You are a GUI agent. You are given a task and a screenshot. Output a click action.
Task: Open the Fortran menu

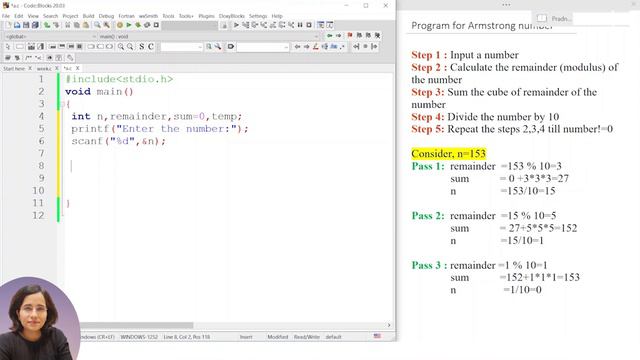[x=127, y=16]
